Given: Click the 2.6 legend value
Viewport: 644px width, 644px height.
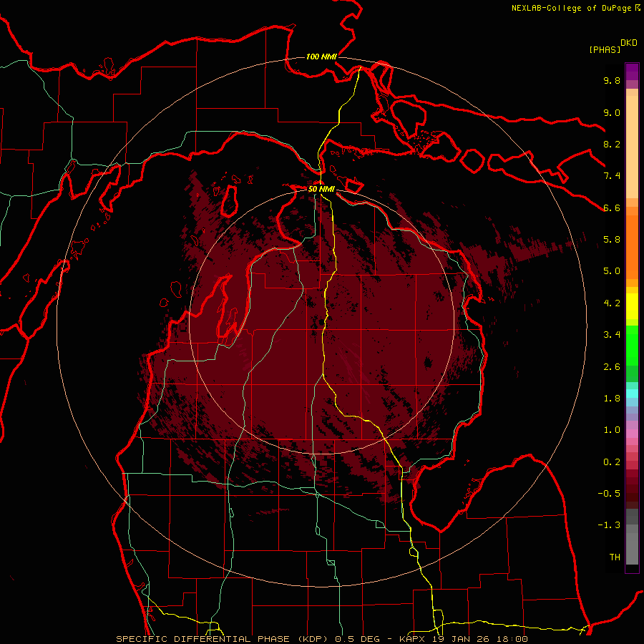Looking at the screenshot, I should point(612,367).
